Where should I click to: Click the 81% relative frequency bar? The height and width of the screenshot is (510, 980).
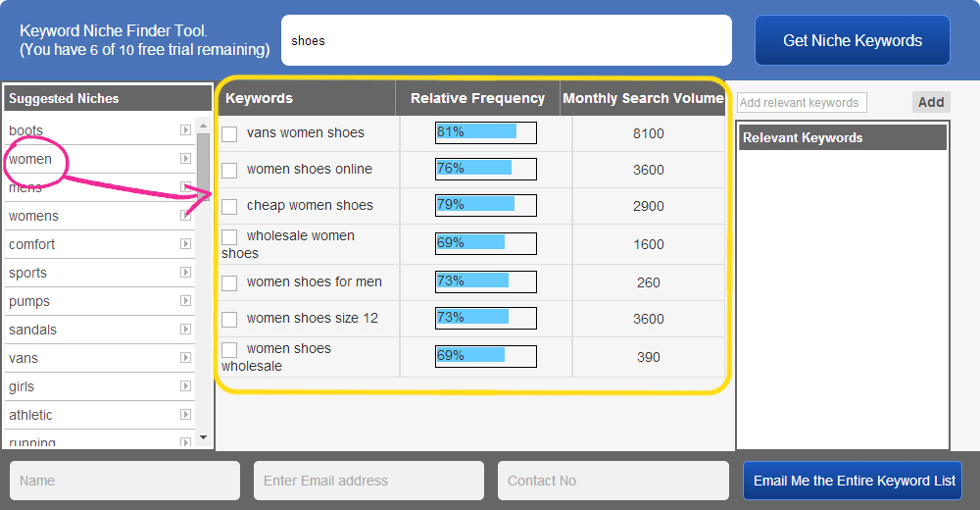click(486, 132)
